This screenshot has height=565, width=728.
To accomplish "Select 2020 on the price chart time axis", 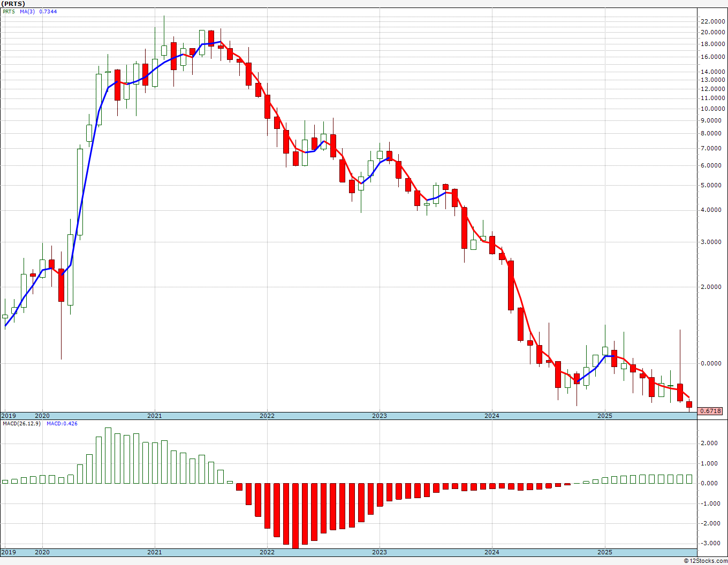I will pyautogui.click(x=42, y=416).
